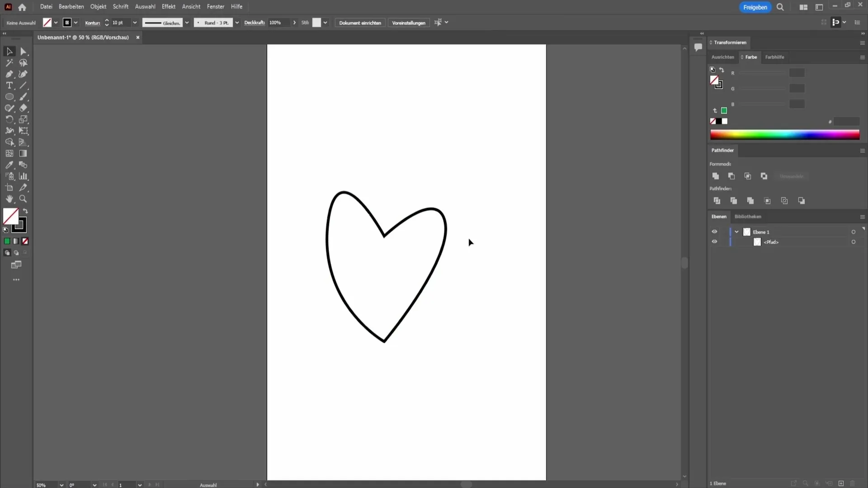Screen dimensions: 868x488
Task: Select the Curvature tool
Action: pyautogui.click(x=24, y=74)
